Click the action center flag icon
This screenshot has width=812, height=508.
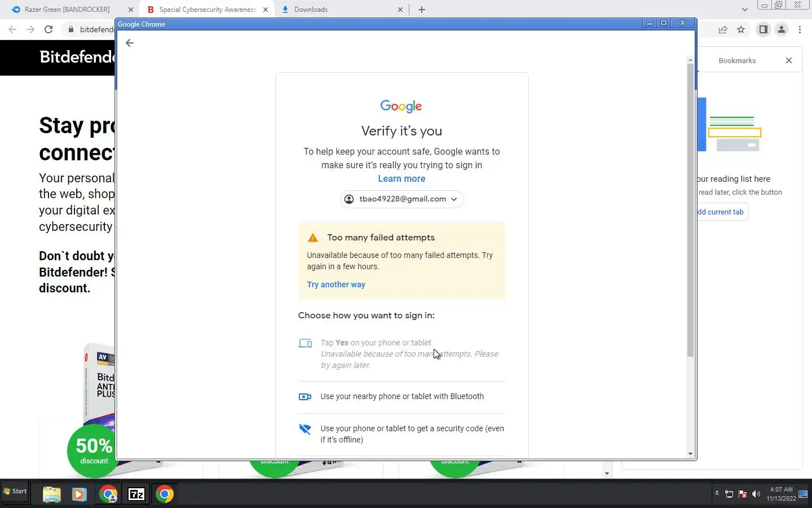click(x=743, y=494)
